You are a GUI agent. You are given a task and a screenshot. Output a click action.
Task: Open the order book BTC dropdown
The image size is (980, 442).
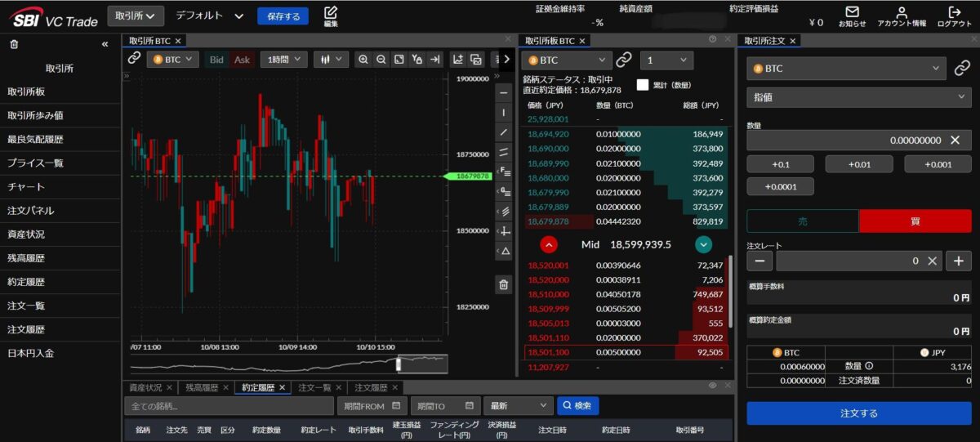pos(566,60)
